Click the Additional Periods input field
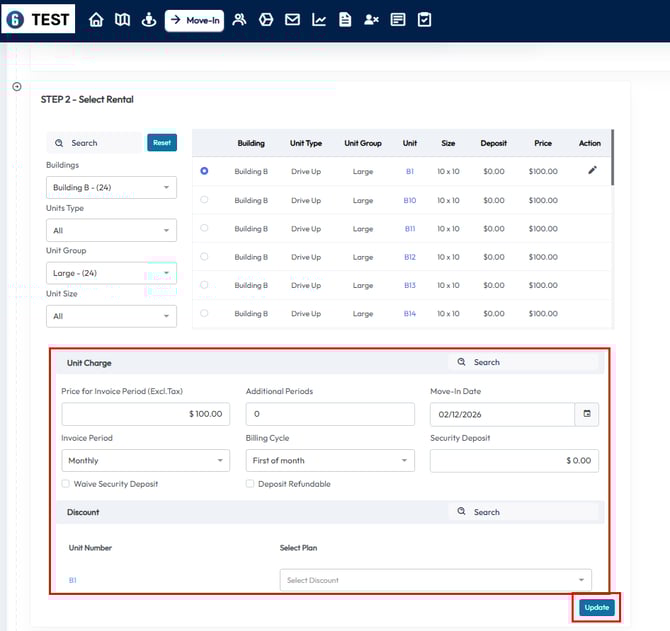 pyautogui.click(x=330, y=414)
